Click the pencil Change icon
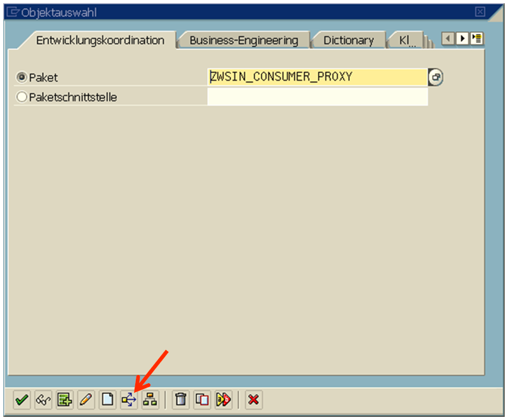The width and height of the screenshot is (506, 420). pos(86,400)
